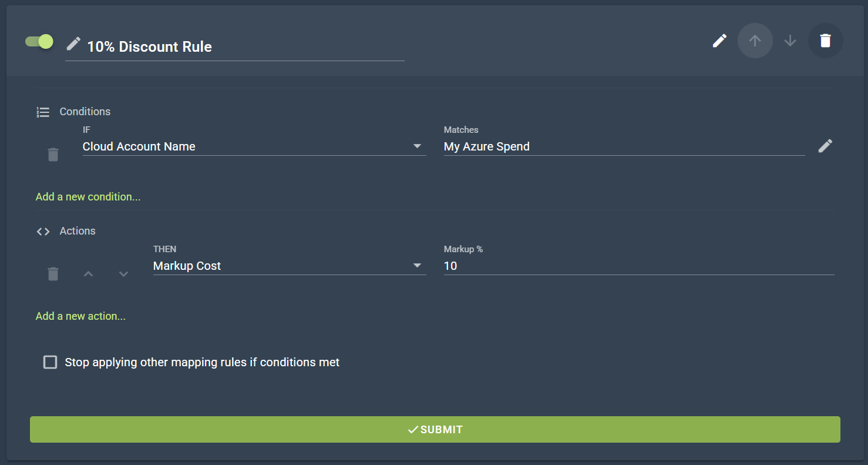868x465 pixels.
Task: Click Add a new action link
Action: (x=81, y=316)
